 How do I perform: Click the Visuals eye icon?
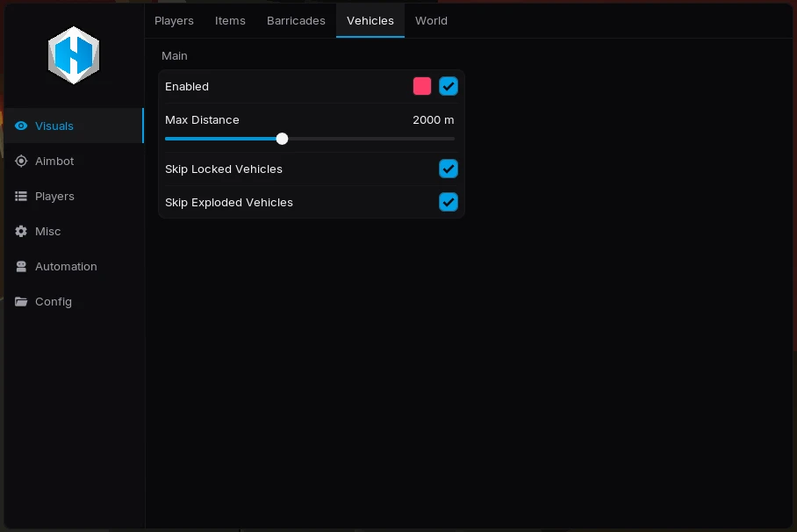(21, 126)
